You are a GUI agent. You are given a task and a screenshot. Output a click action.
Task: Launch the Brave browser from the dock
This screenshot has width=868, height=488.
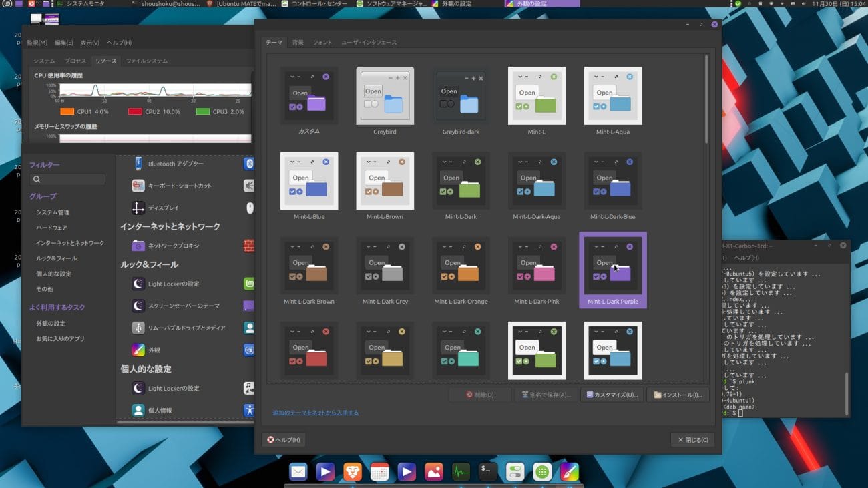(352, 472)
